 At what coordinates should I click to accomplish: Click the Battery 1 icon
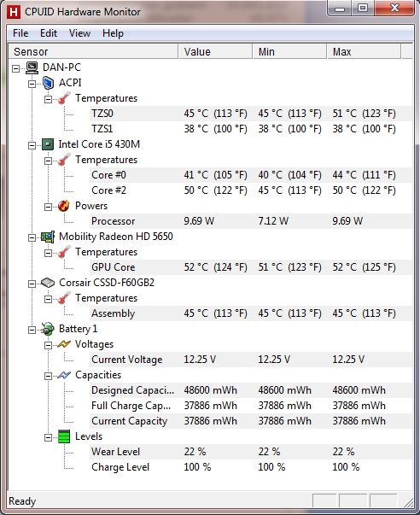48,329
